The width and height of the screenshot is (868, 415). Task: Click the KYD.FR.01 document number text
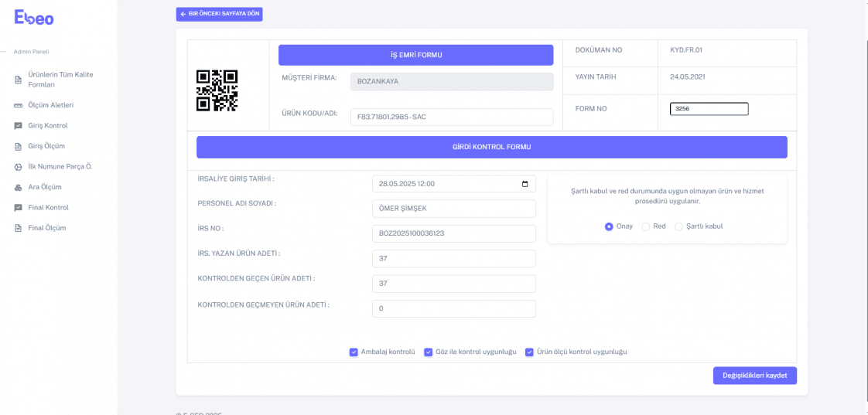686,49
